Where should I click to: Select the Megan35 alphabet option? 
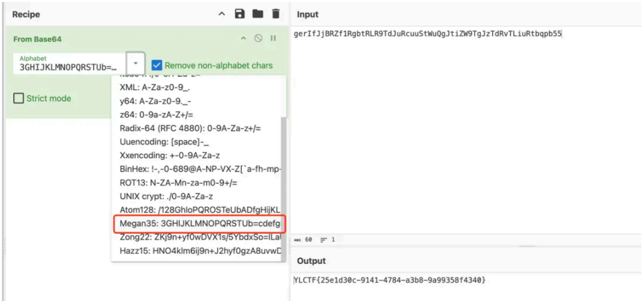click(x=196, y=224)
